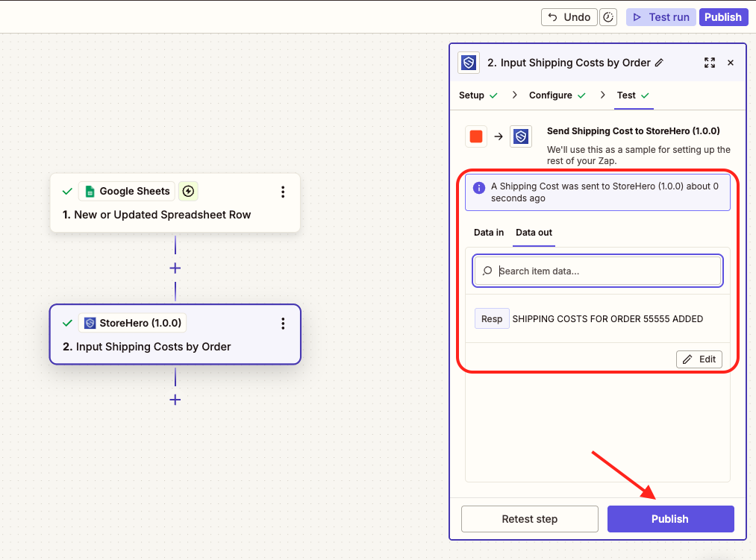Open the StoreHero step options menu

click(x=283, y=324)
